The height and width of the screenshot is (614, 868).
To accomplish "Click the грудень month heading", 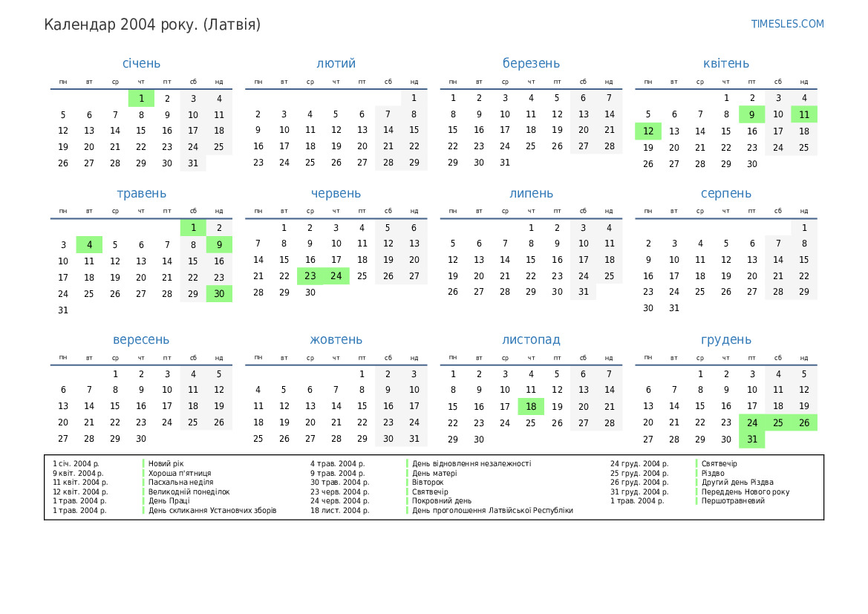I will click(725, 340).
